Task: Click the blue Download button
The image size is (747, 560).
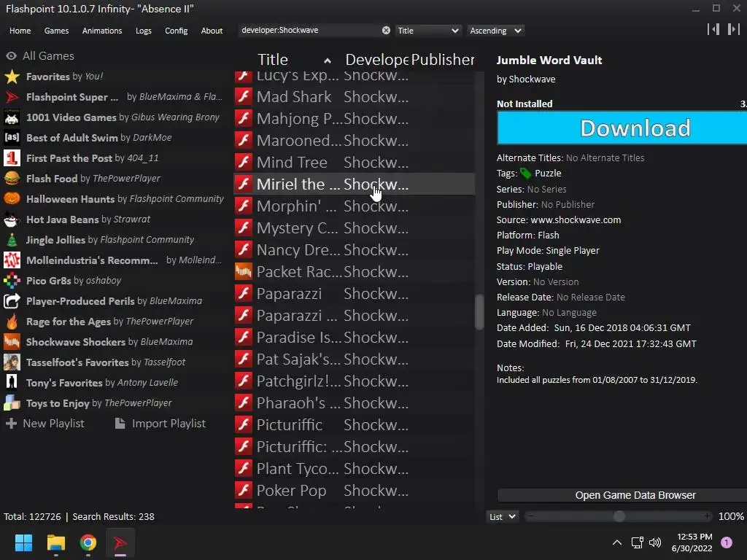Action: point(622,128)
